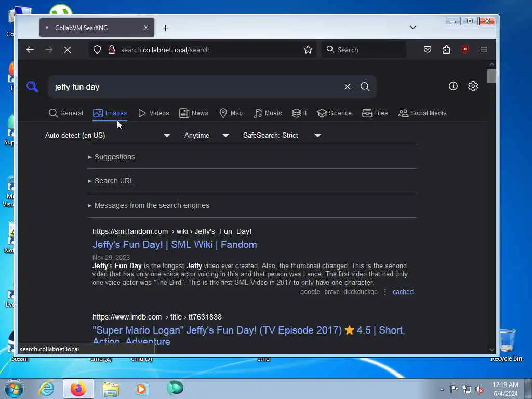Switch to the Map search tab
The image size is (532, 399).
click(x=231, y=113)
